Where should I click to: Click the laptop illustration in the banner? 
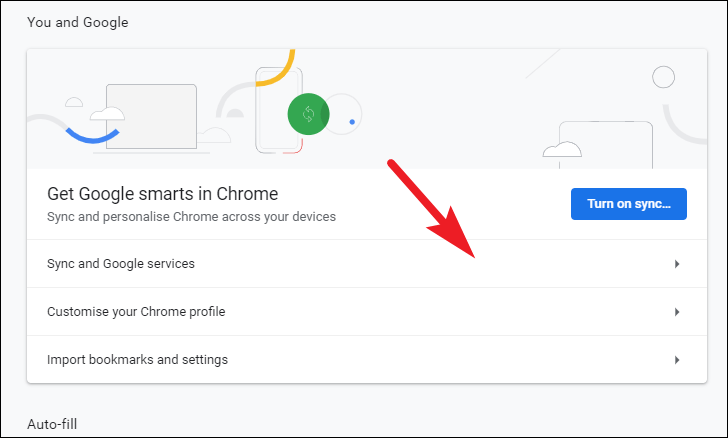[x=151, y=117]
